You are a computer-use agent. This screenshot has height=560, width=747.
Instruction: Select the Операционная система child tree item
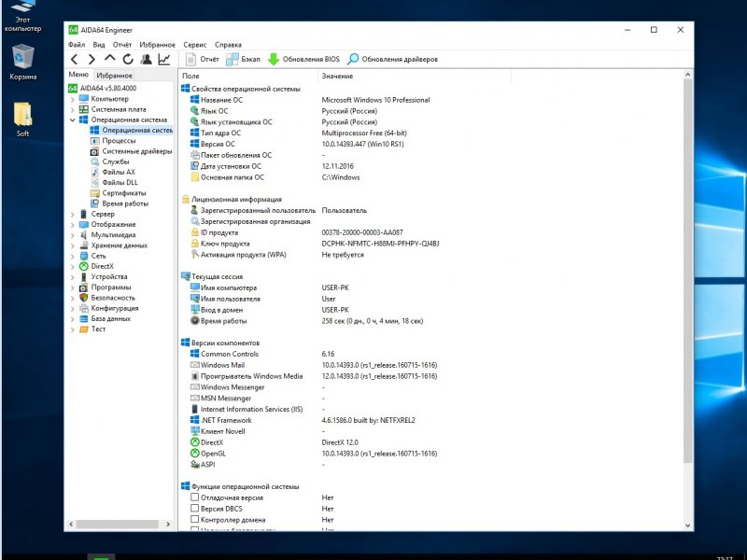[x=132, y=130]
